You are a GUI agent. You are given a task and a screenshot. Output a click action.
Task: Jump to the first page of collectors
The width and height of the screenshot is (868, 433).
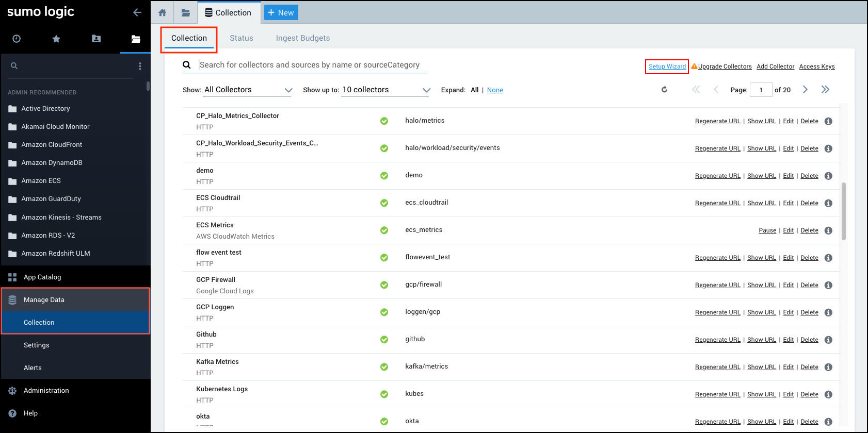696,90
